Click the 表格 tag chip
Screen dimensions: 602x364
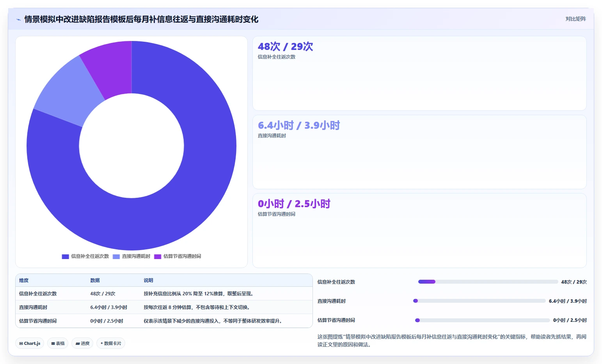(58, 343)
